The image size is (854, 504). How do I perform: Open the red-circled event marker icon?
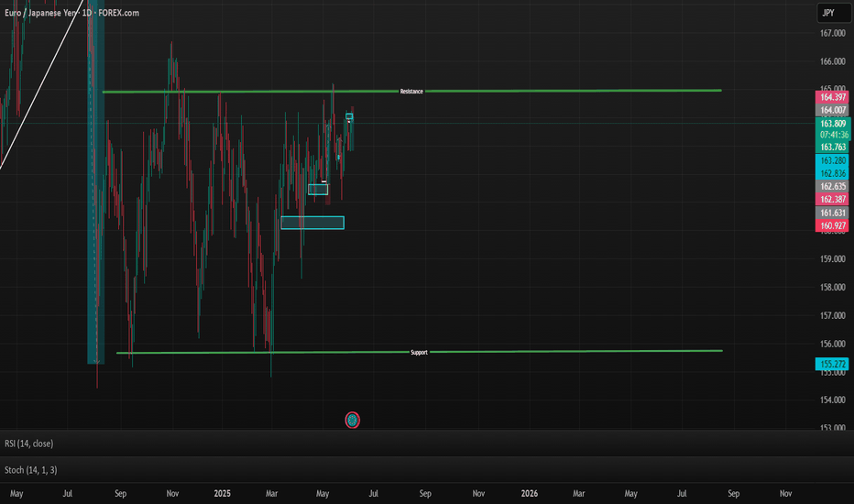click(353, 420)
